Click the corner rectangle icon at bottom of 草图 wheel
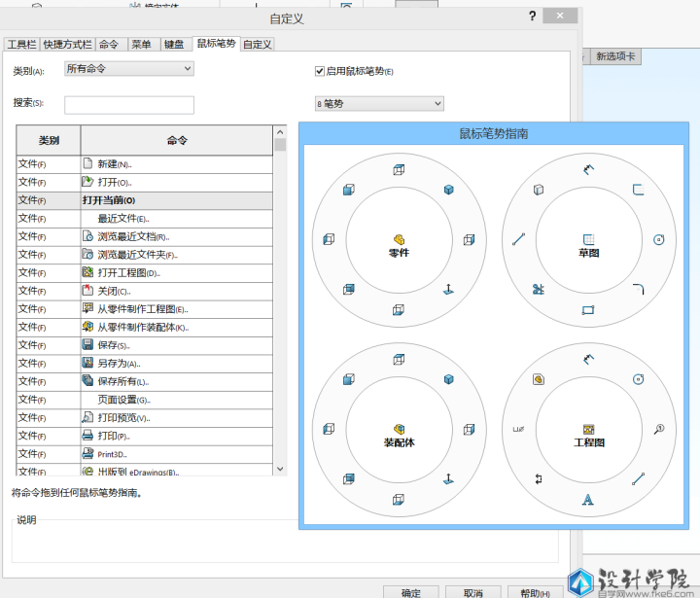The image size is (700, 598). pos(587,310)
